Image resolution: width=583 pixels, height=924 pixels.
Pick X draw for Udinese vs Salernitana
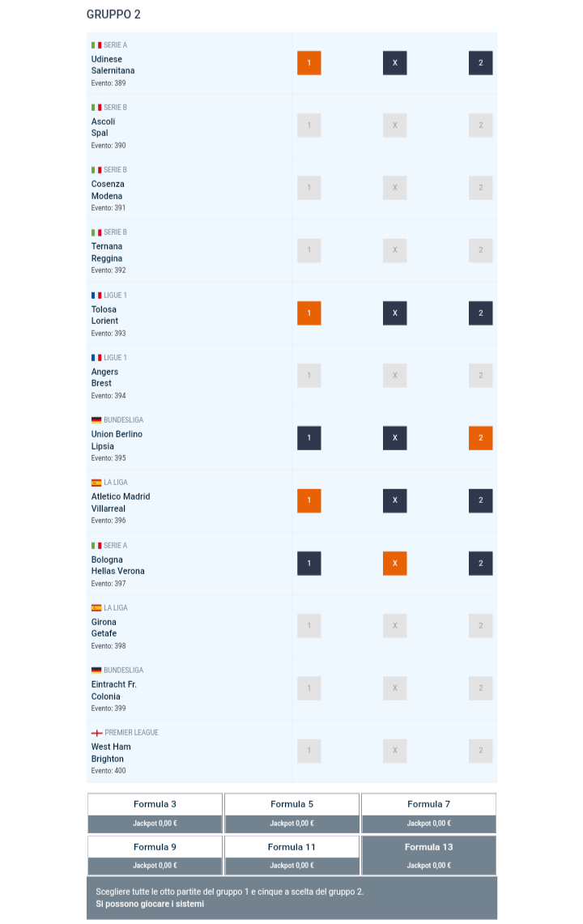click(395, 63)
